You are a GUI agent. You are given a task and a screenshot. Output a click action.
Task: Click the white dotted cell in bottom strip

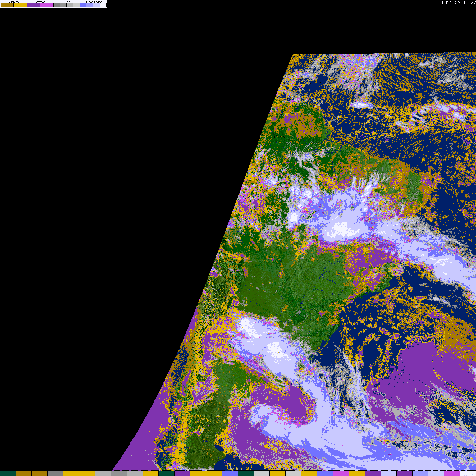468,473
